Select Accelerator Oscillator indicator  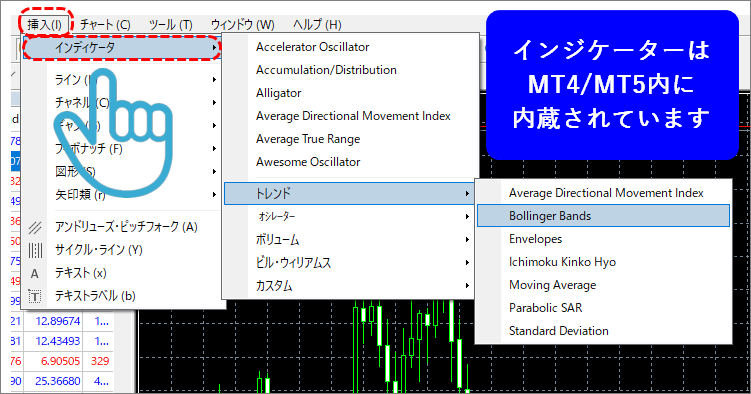tap(312, 47)
